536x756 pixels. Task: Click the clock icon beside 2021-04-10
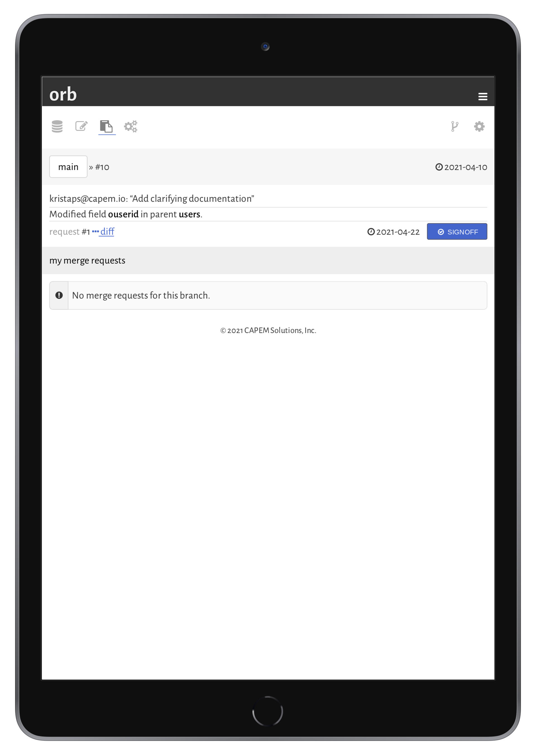[x=439, y=167]
